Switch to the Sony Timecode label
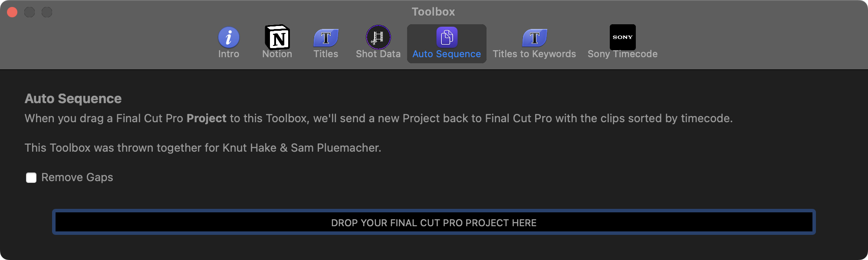 point(622,54)
